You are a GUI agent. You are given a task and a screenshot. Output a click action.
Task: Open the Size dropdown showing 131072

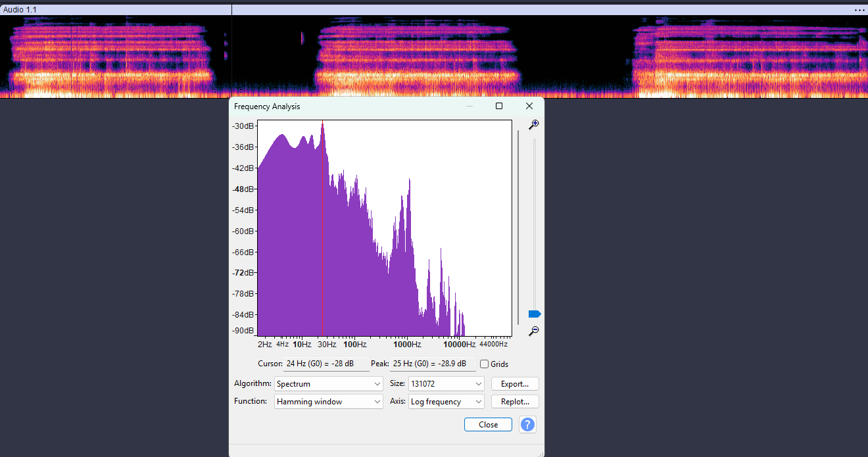446,384
